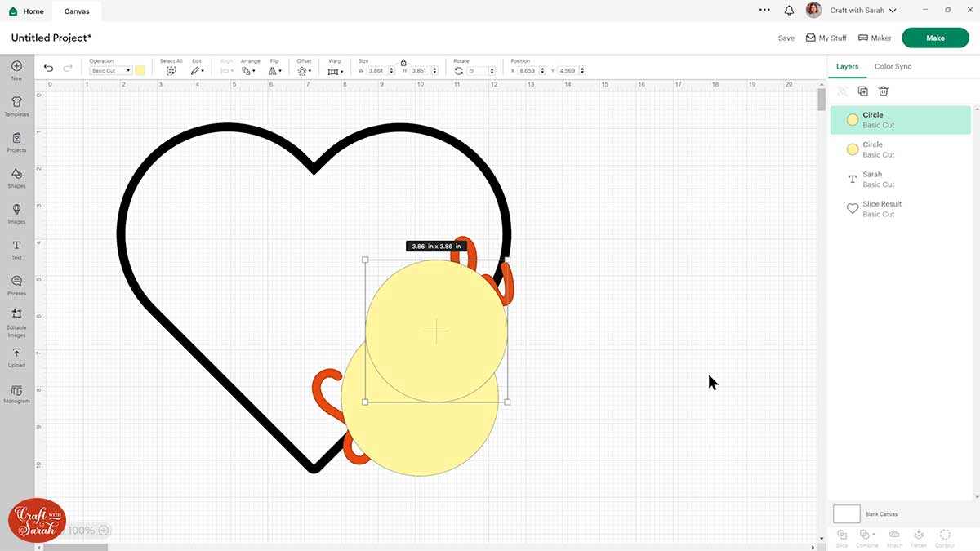Viewport: 980px width, 551px height.
Task: Expand the Arrange dropdown
Action: click(249, 71)
